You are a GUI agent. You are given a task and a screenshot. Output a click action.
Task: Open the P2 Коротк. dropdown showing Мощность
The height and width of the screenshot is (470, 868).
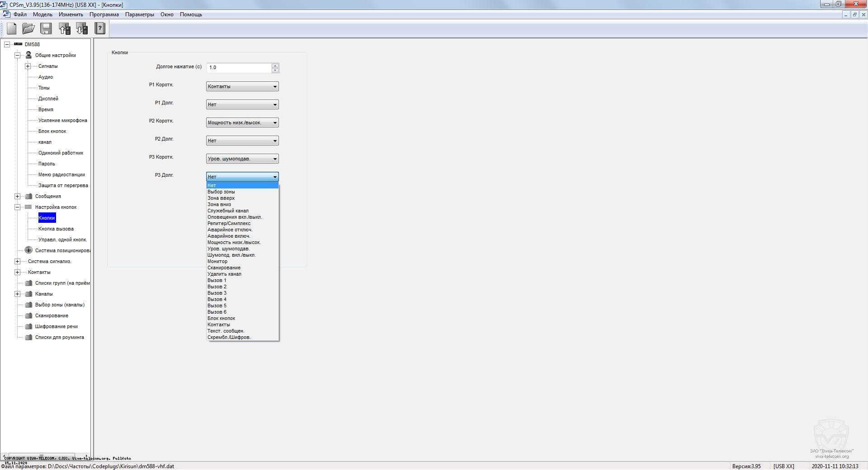point(242,122)
